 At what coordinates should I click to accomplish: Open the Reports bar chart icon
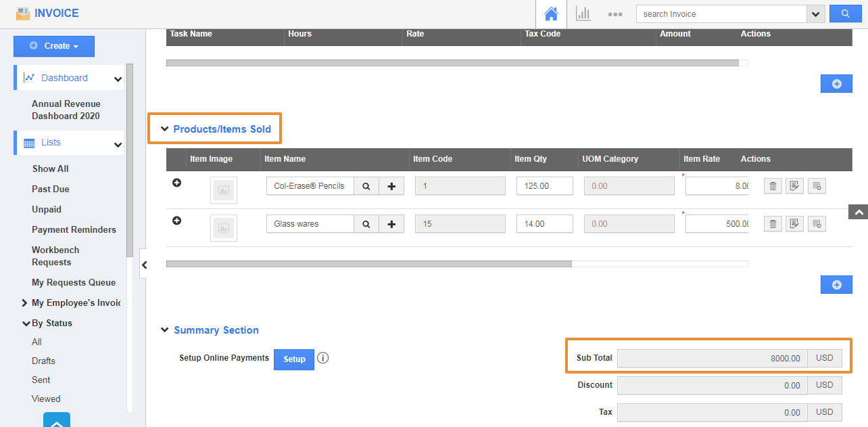[x=583, y=14]
